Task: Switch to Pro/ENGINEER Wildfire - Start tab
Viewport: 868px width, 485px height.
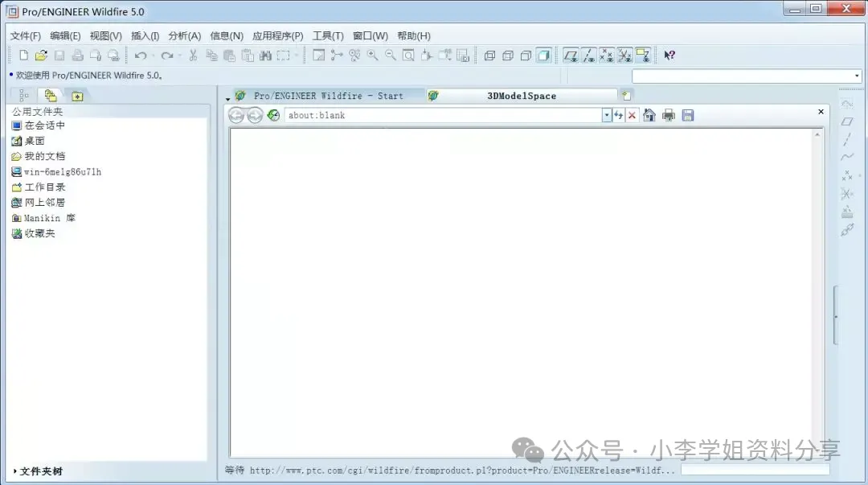Action: pyautogui.click(x=328, y=96)
